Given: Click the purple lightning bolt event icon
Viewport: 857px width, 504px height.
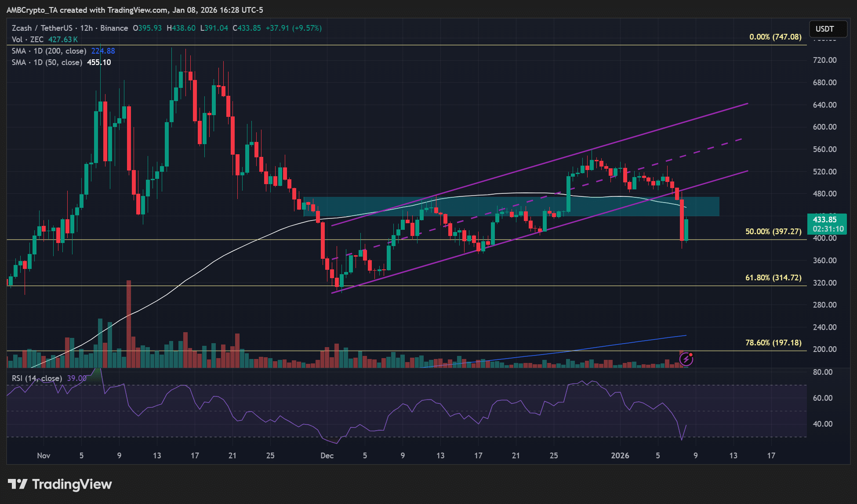Looking at the screenshot, I should 686,360.
